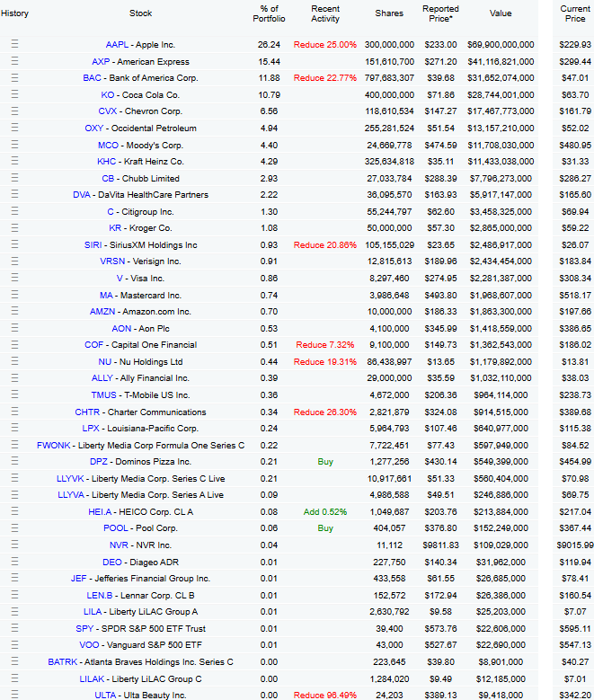Select reported price $573.76 for SPY
Image resolution: width=594 pixels, height=700 pixels.
point(441,629)
